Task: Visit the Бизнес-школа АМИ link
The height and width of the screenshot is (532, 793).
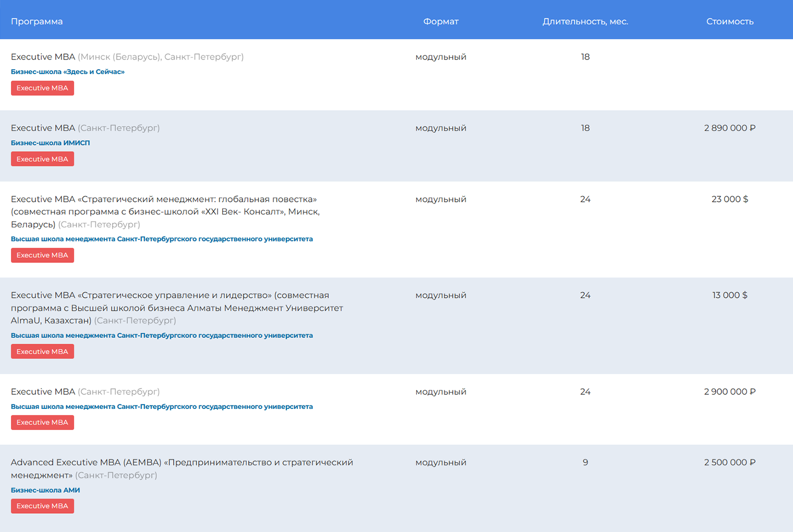Action: pyautogui.click(x=45, y=490)
